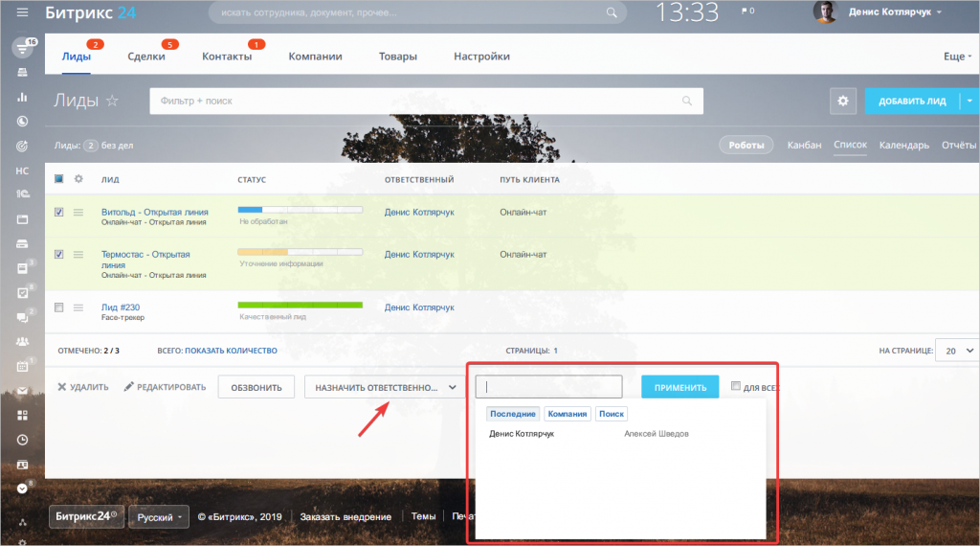The width and height of the screenshot is (980, 546).
Task: Toggle the select-all checkbox in table header
Action: coord(58,179)
